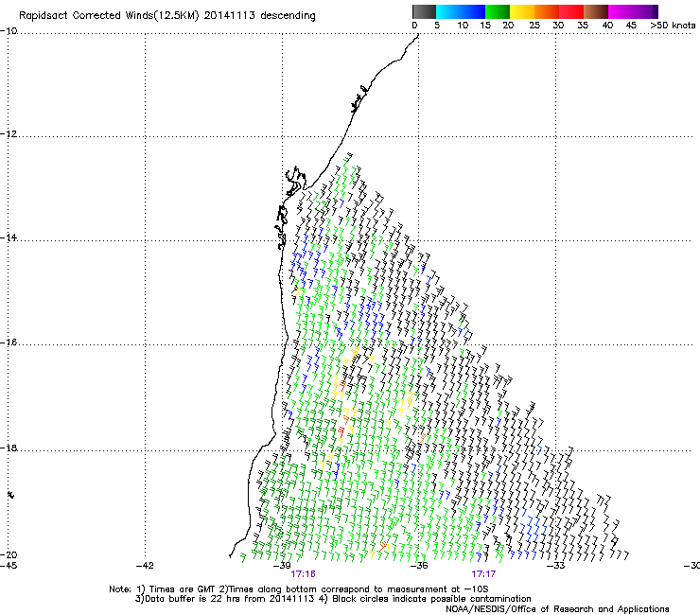Viewport: 700px width, 615px height.
Task: Click the orange 25–30 knots legend segment
Action: point(547,11)
